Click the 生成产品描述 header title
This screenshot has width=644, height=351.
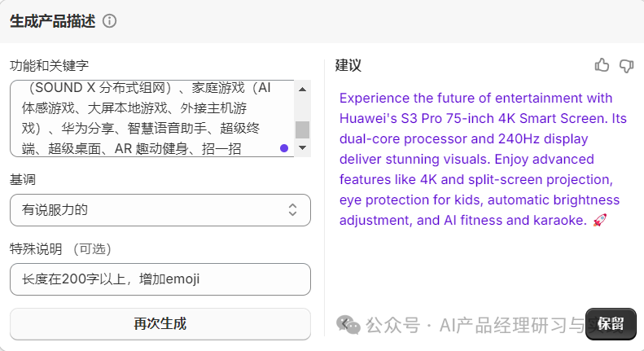[x=52, y=21]
